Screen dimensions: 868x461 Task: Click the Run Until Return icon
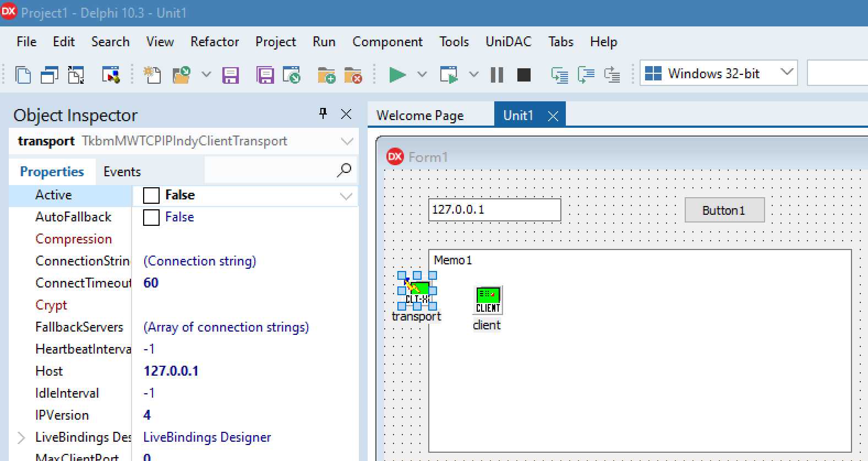click(x=612, y=74)
